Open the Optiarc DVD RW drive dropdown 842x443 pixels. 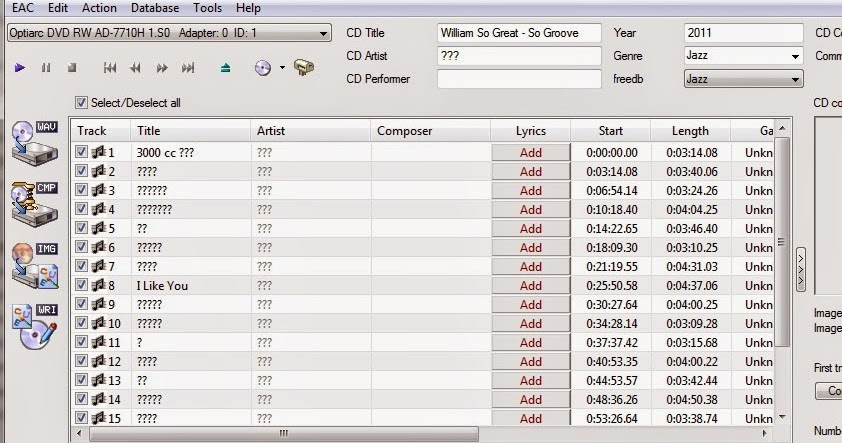click(x=169, y=33)
